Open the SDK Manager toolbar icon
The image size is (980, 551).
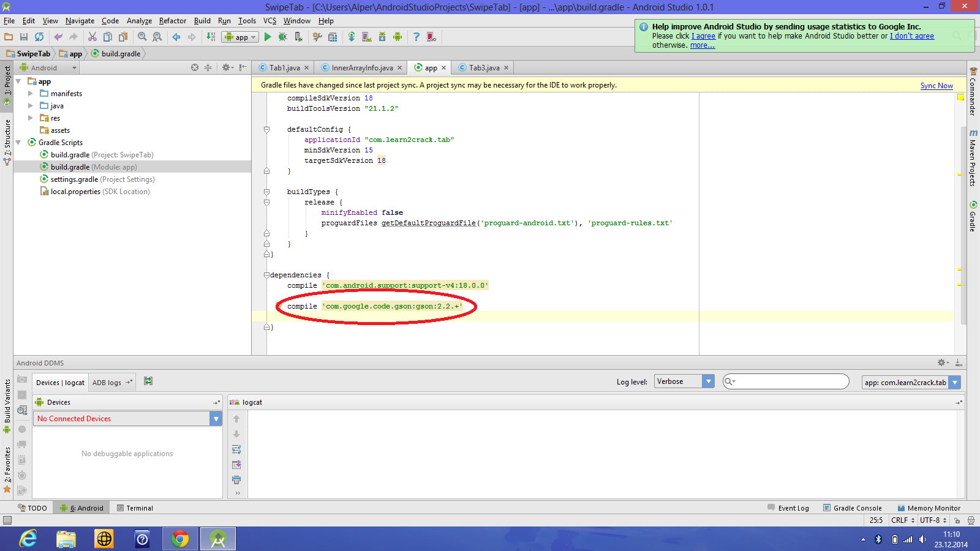pyautogui.click(x=382, y=37)
